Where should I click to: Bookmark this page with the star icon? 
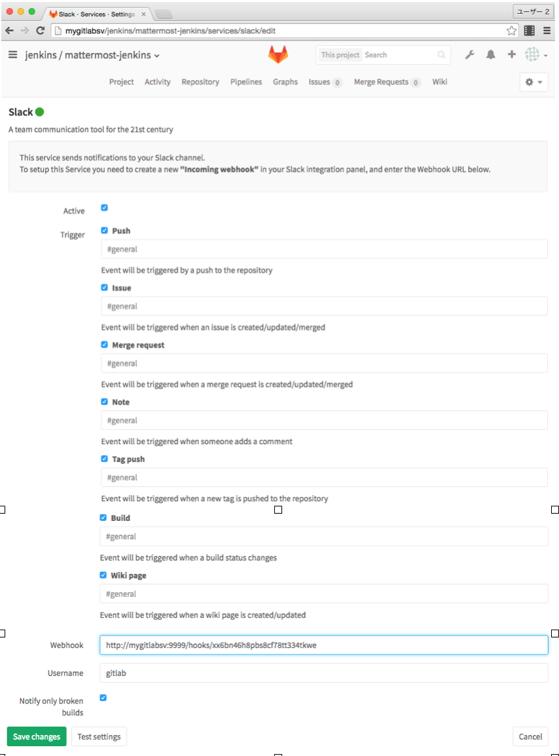pyautogui.click(x=510, y=30)
